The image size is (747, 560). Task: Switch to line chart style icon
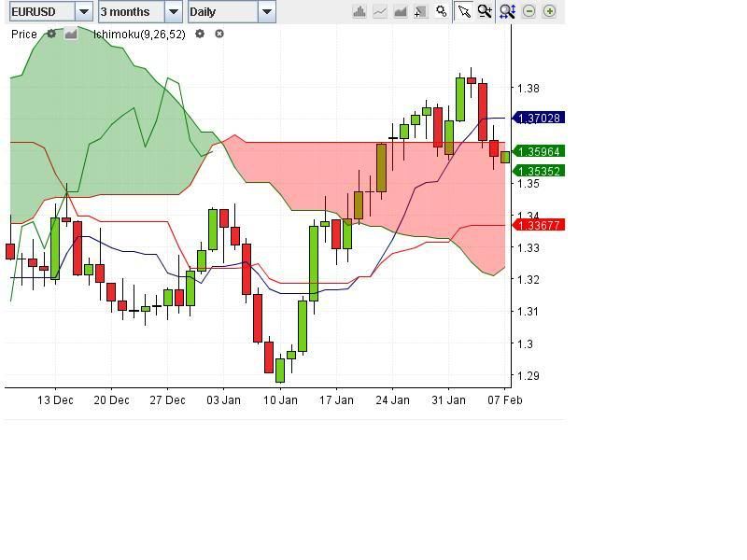(x=380, y=11)
